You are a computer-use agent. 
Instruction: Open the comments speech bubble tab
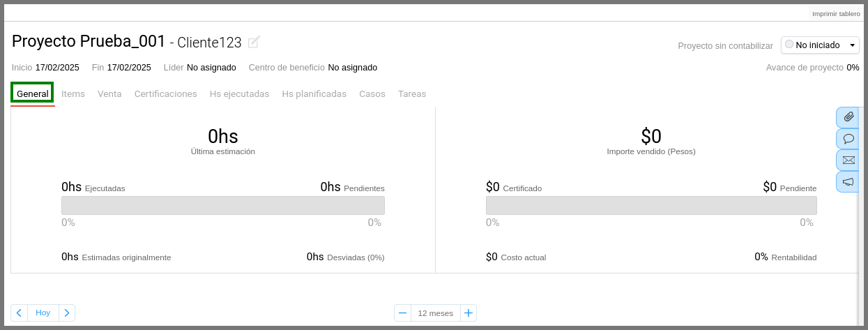point(848,139)
